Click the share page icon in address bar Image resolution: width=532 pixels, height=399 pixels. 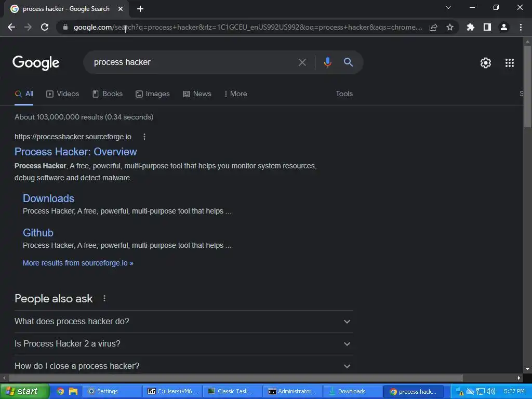pyautogui.click(x=433, y=27)
